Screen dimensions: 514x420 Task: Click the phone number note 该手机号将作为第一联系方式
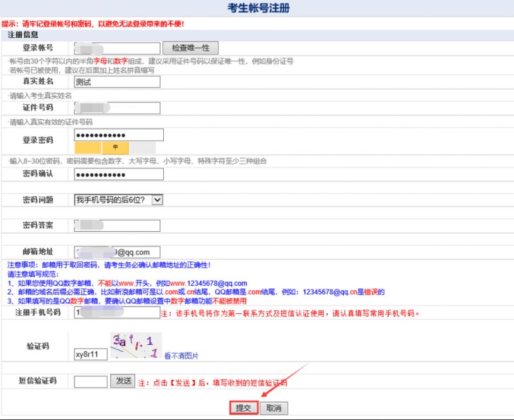pyautogui.click(x=290, y=313)
